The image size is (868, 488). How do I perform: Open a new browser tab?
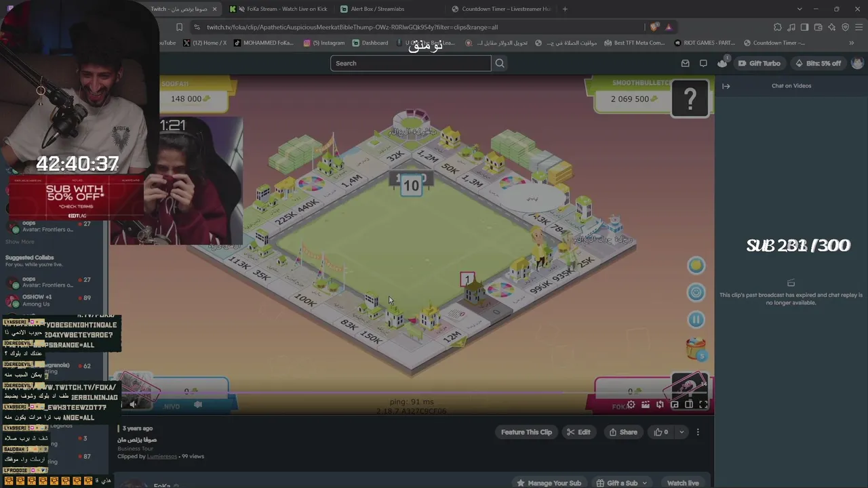(565, 9)
